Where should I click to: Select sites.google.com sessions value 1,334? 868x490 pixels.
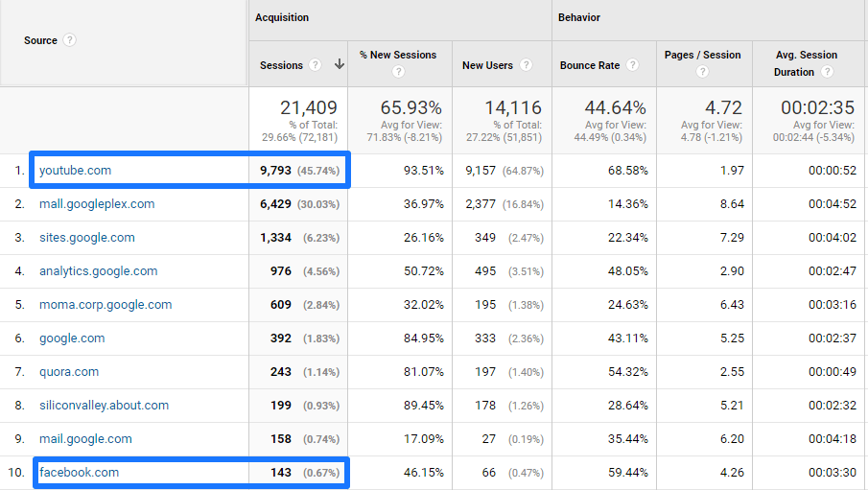275,238
